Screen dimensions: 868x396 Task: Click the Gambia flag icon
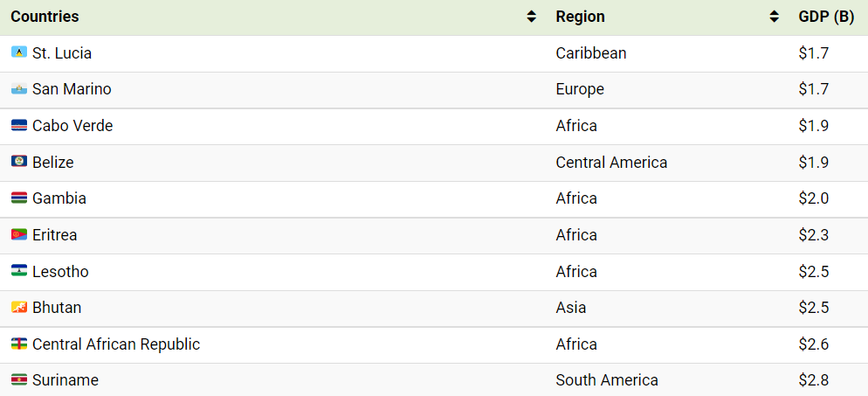(x=19, y=198)
